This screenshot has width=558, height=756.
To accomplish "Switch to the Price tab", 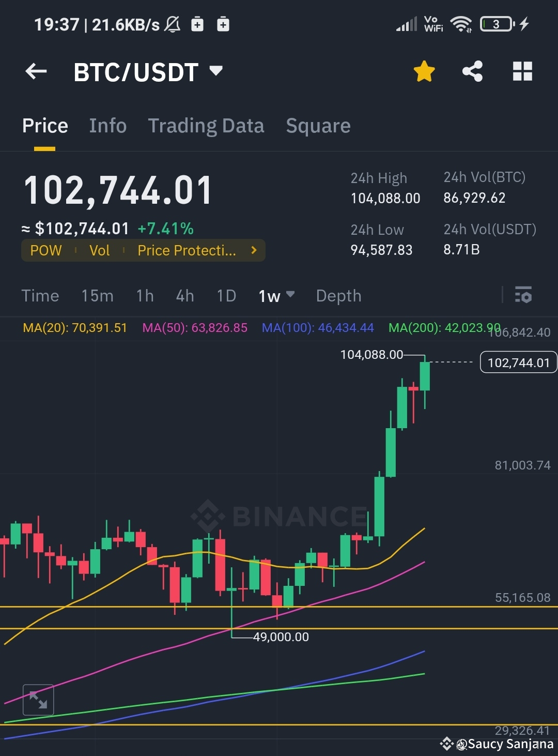I will point(45,126).
